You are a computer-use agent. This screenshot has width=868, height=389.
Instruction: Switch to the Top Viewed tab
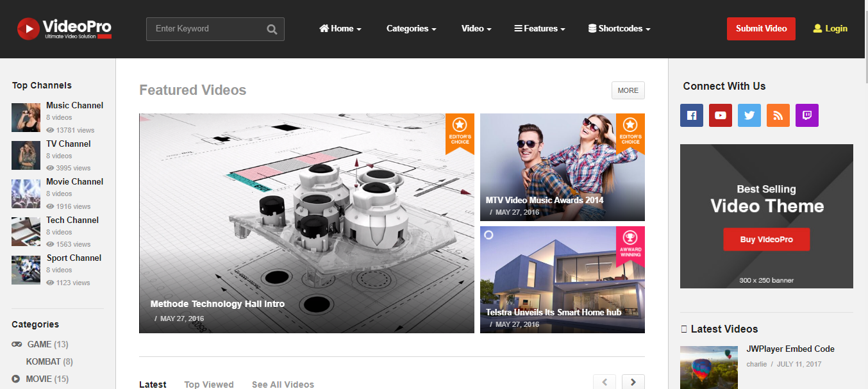coord(209,385)
